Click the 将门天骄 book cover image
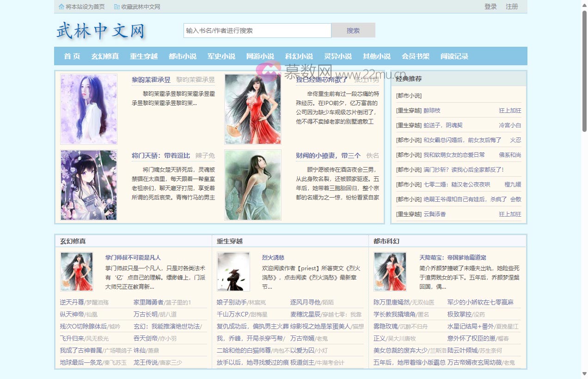This screenshot has width=588, height=379. pyautogui.click(x=89, y=185)
